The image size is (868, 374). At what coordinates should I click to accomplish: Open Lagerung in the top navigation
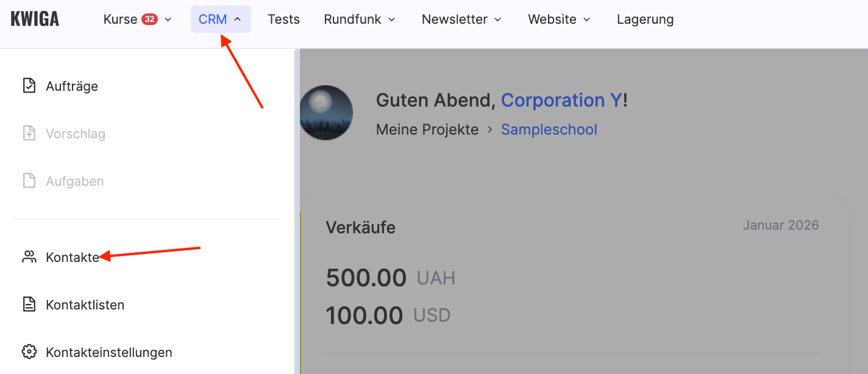(x=645, y=19)
